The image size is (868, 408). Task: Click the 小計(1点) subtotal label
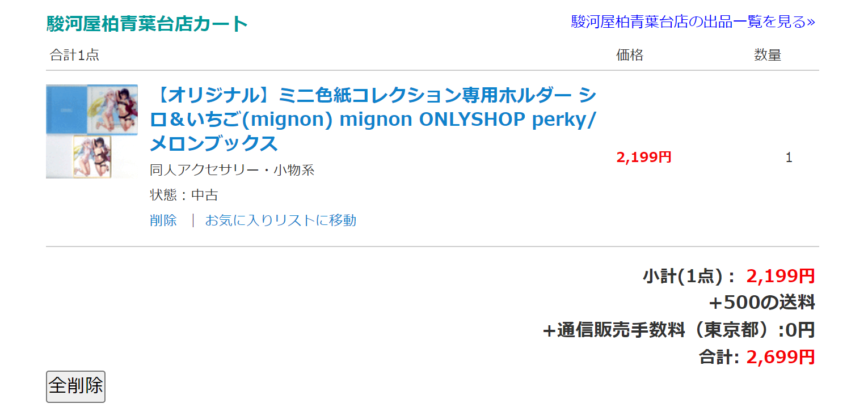(689, 276)
